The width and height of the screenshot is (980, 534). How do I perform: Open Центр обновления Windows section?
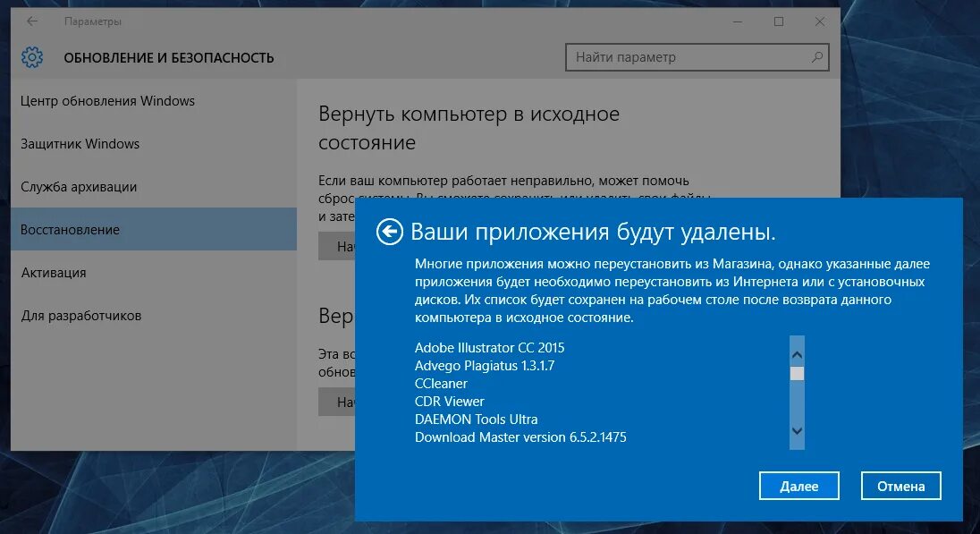[154, 101]
